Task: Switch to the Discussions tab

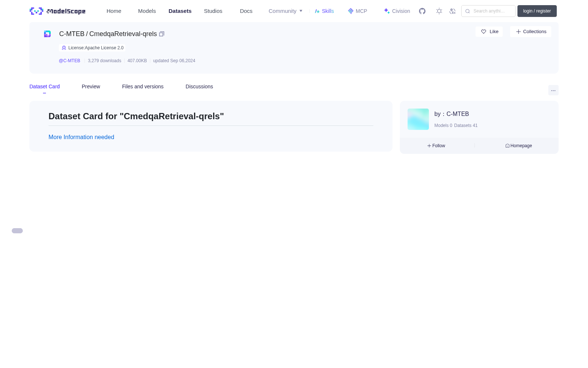Action: coord(199,86)
